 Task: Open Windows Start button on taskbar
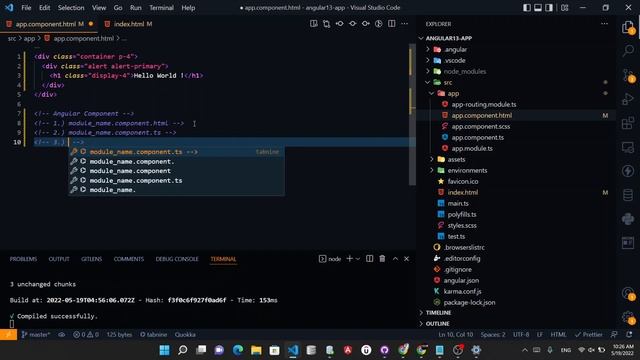[164, 350]
